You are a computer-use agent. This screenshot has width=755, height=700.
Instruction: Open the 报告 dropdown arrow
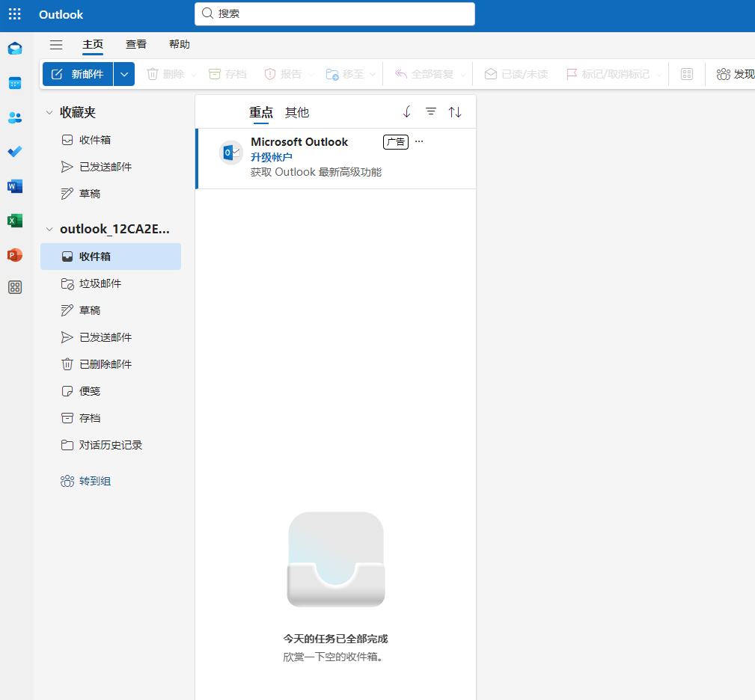tap(311, 75)
